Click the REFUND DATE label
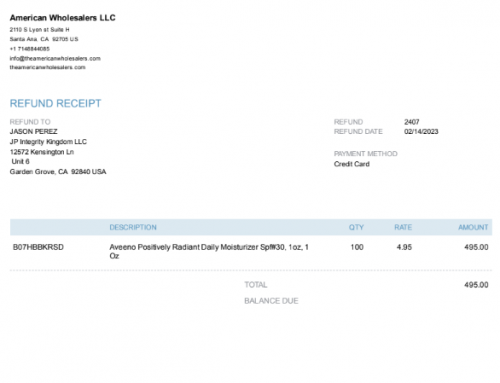 pos(358,131)
